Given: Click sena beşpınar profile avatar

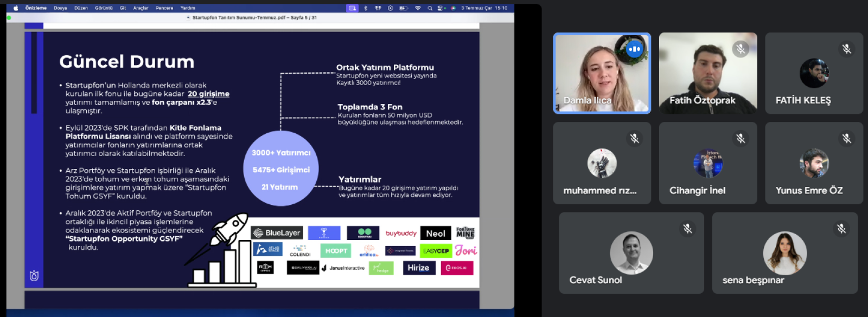Looking at the screenshot, I should [x=785, y=253].
